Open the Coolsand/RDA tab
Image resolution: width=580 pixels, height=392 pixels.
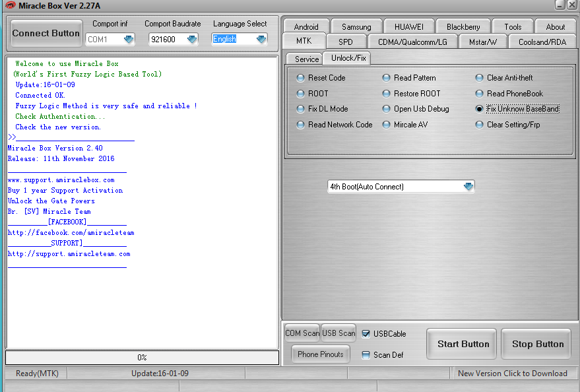click(542, 42)
